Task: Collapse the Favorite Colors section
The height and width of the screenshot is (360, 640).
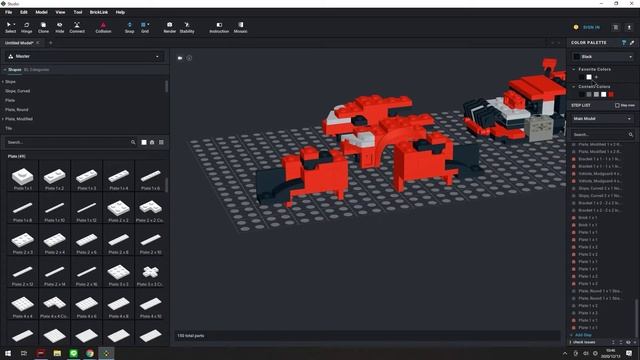Action: click(x=574, y=69)
